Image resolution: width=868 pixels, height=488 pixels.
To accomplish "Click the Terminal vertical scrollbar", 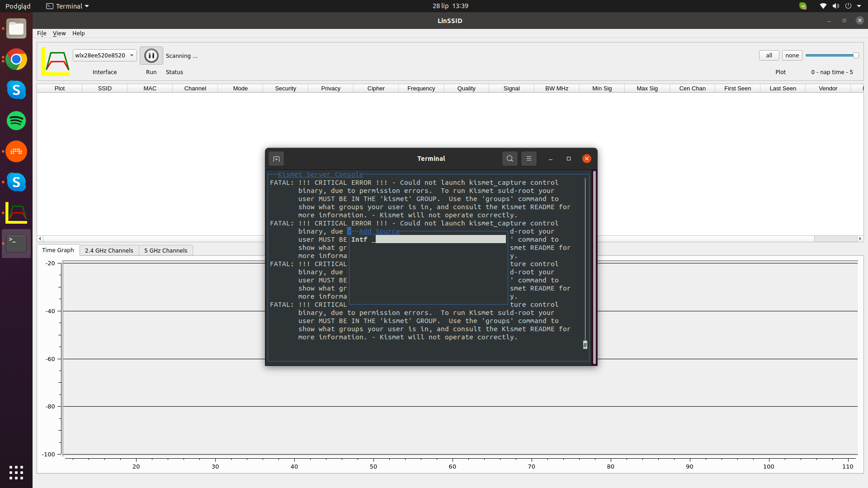I will click(x=594, y=267).
